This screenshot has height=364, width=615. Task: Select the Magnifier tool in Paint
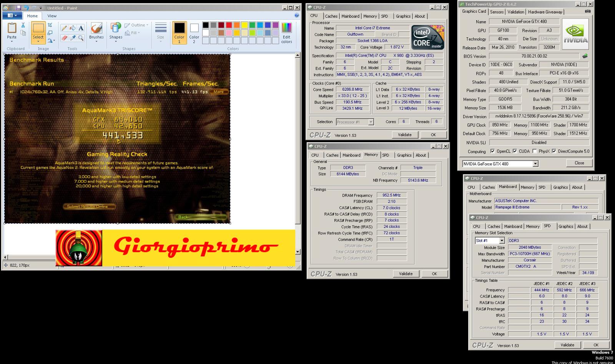[81, 38]
